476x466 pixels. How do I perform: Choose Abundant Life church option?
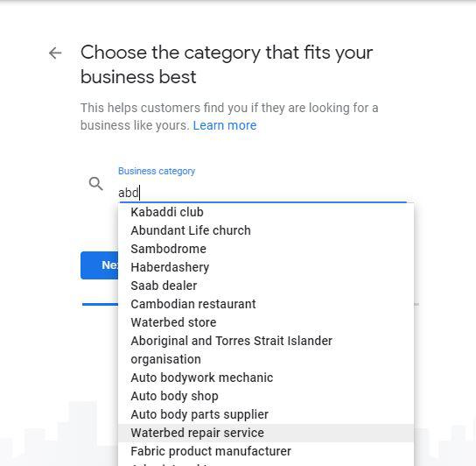click(266, 230)
